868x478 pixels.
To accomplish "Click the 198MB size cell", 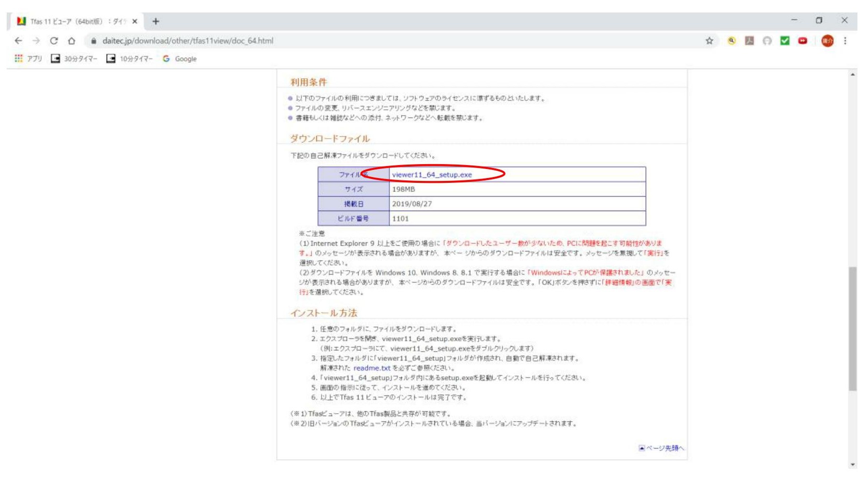I will click(x=517, y=189).
